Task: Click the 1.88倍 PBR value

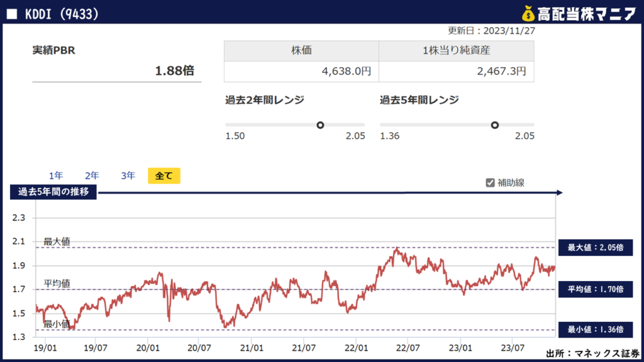Action: coord(174,70)
